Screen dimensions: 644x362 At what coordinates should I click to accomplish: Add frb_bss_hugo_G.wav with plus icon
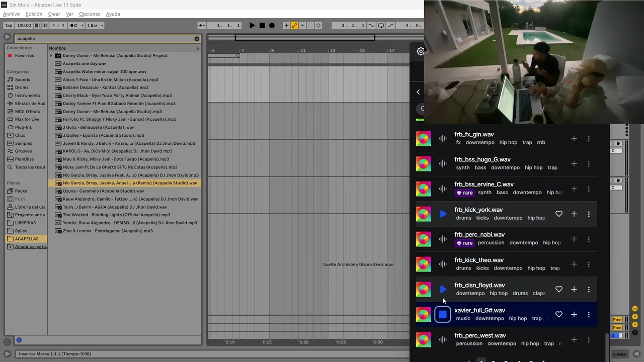(x=574, y=164)
